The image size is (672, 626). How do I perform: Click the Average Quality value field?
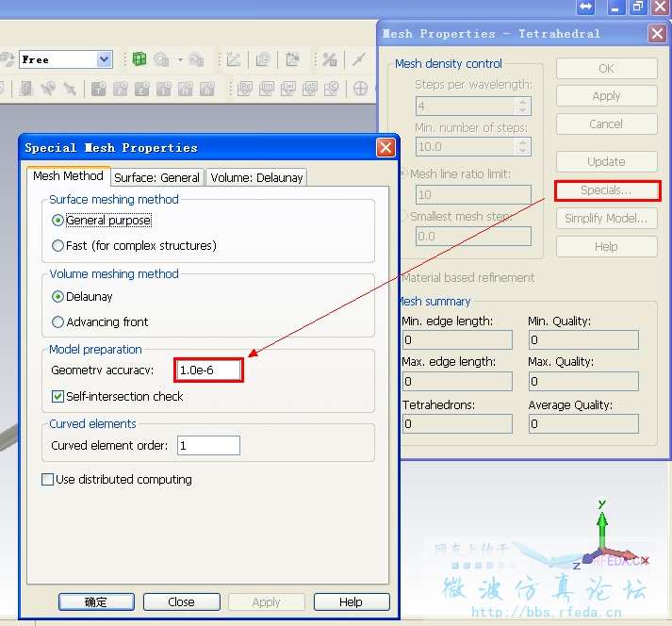(x=583, y=424)
